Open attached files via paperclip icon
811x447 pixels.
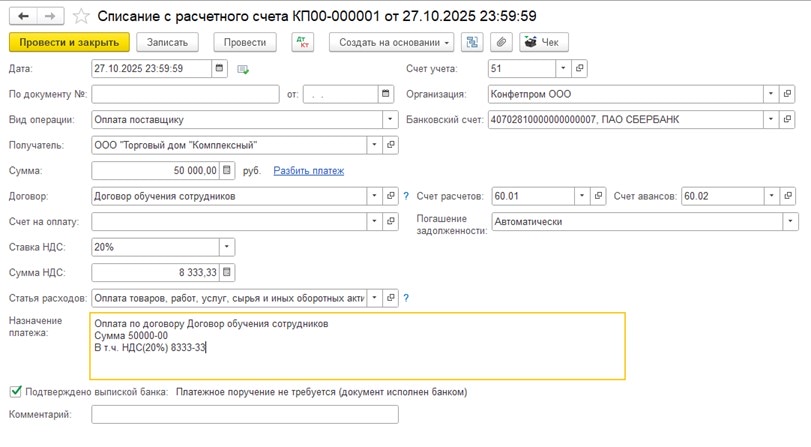click(501, 42)
